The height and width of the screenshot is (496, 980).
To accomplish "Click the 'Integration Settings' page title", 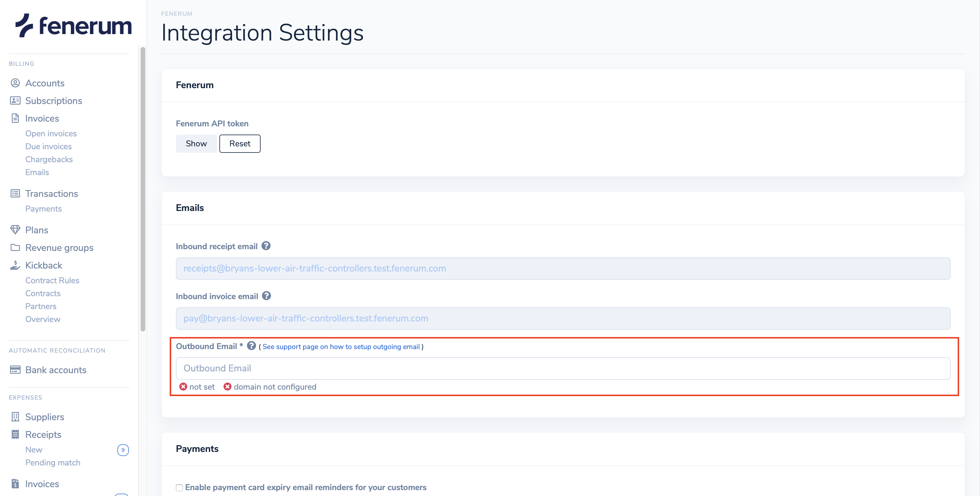I will click(262, 33).
